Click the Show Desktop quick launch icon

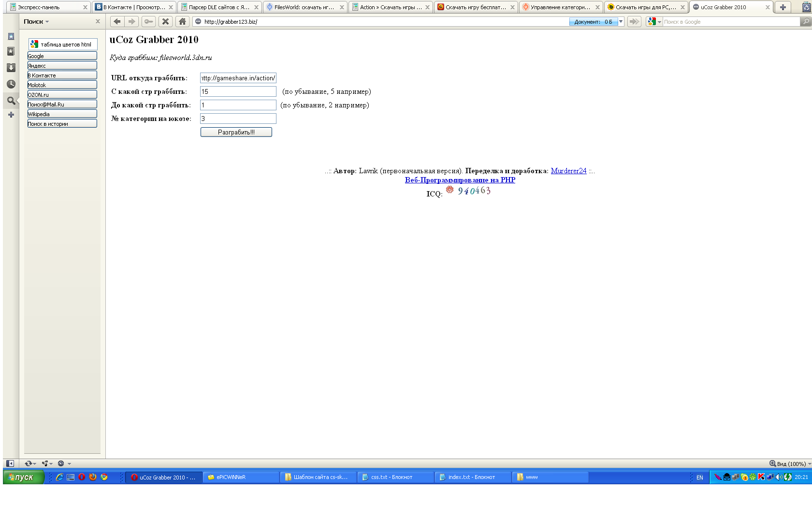[71, 477]
